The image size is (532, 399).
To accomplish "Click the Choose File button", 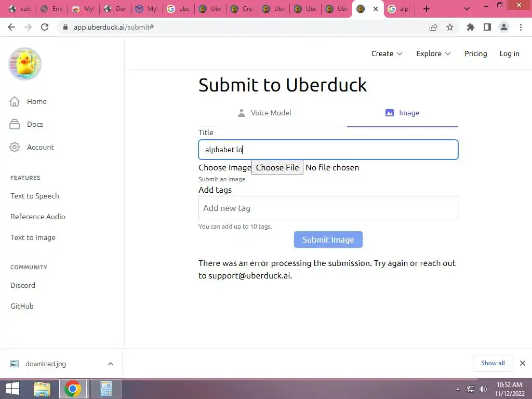I will pyautogui.click(x=277, y=168).
